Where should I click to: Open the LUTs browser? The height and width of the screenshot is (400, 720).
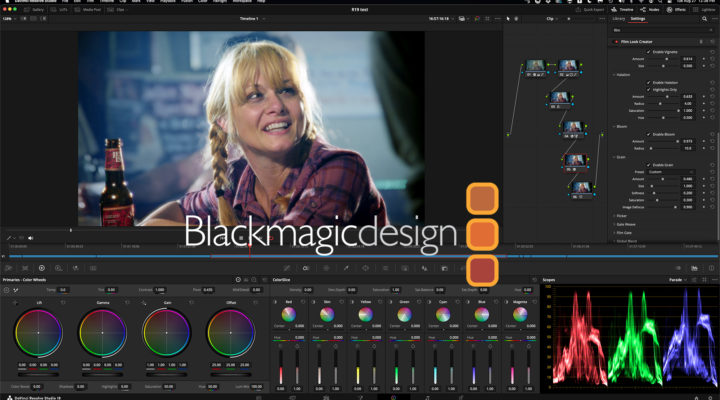coord(59,10)
